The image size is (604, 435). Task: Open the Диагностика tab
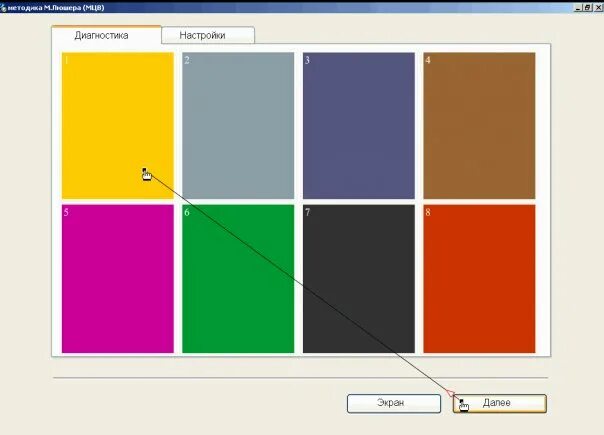106,35
